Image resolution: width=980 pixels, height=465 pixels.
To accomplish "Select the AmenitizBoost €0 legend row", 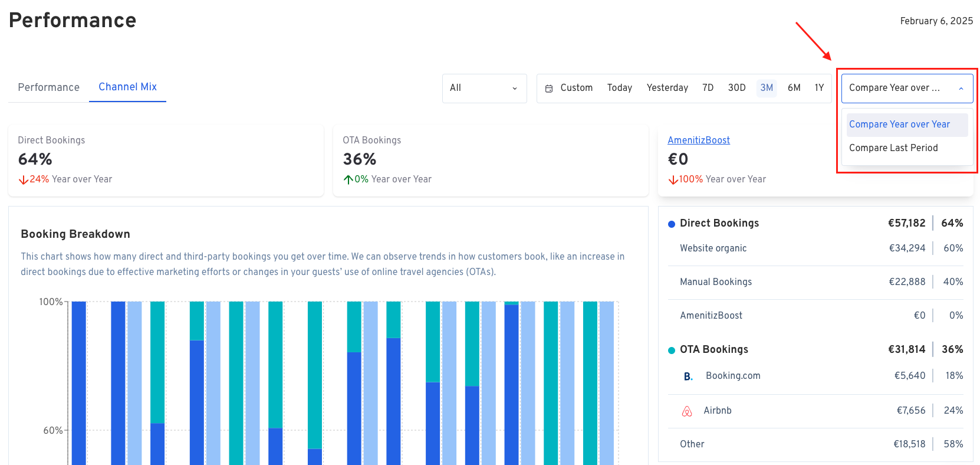I will click(815, 316).
